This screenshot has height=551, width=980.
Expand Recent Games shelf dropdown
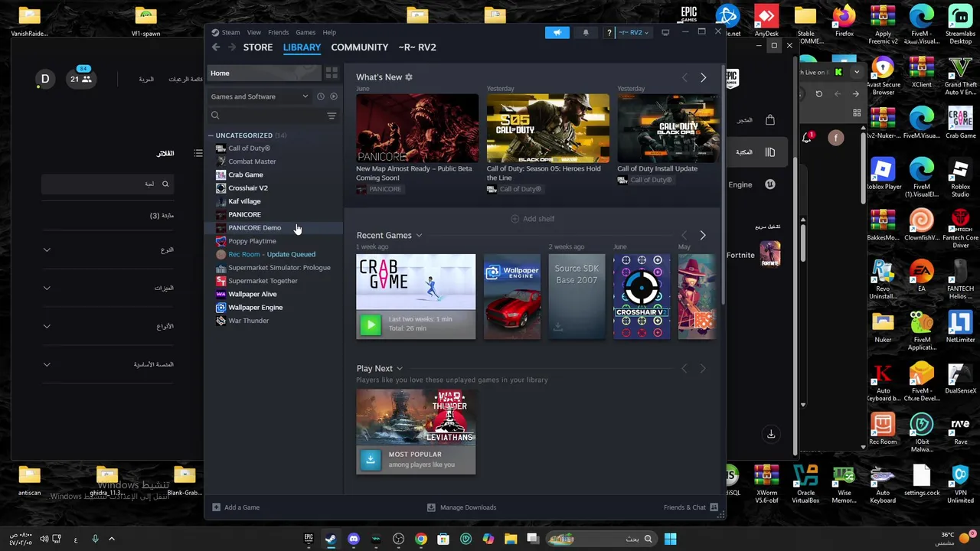419,236
